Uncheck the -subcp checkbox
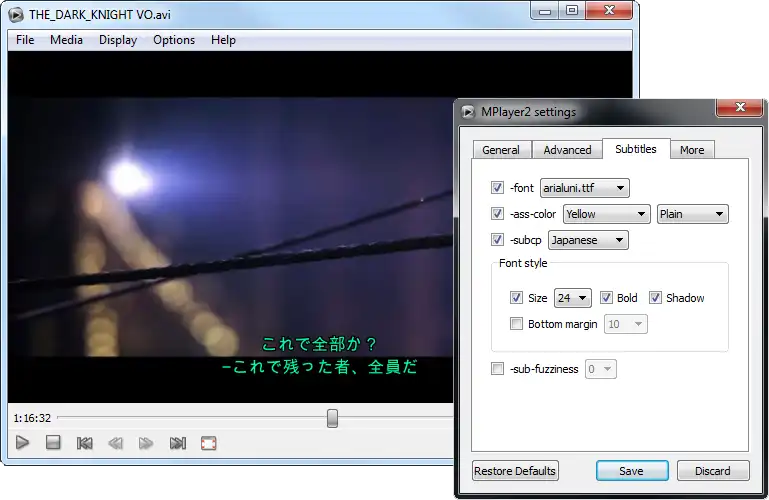The image size is (769, 500). point(497,240)
